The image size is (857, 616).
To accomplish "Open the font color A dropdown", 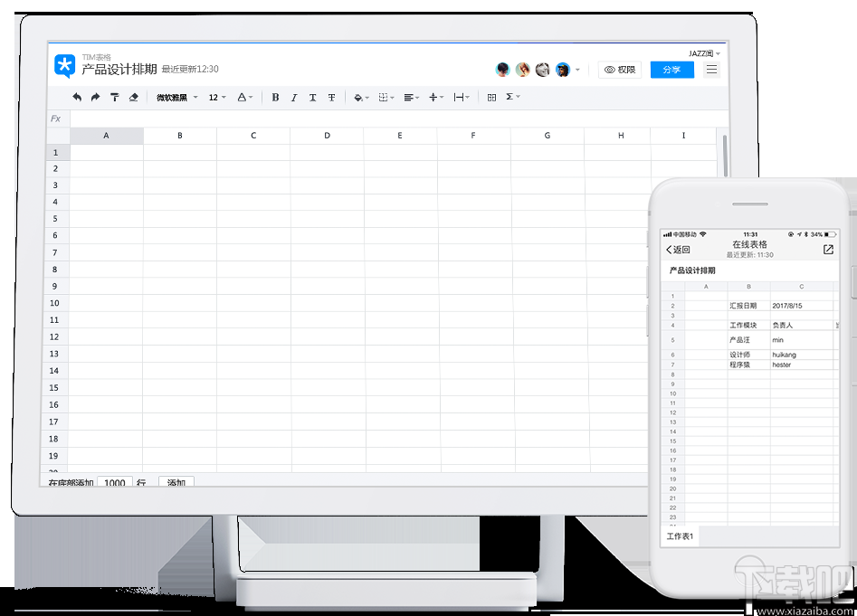I will 245,97.
